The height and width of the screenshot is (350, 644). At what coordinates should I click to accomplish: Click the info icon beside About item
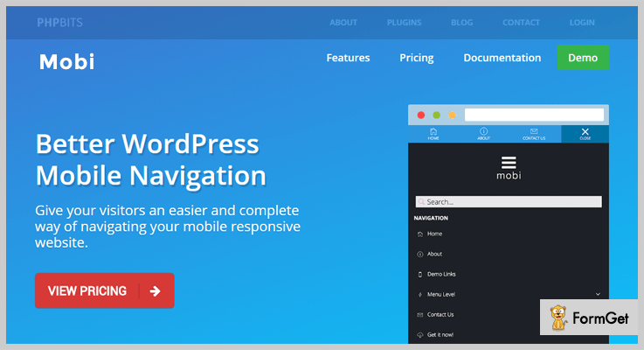coord(419,254)
